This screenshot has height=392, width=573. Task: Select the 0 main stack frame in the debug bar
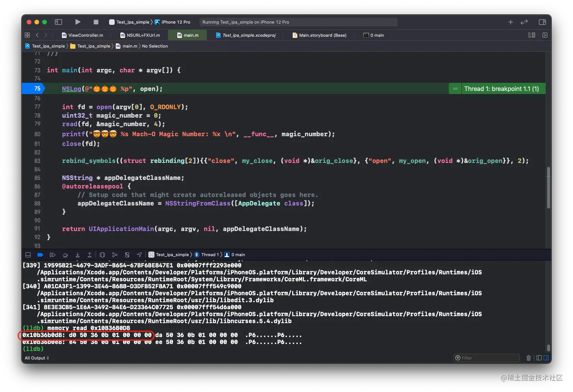(235, 255)
